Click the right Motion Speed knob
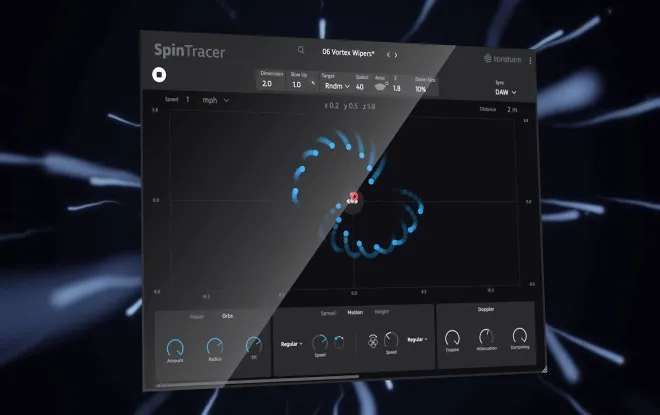Viewport: 660px width, 415px height. pyautogui.click(x=391, y=340)
